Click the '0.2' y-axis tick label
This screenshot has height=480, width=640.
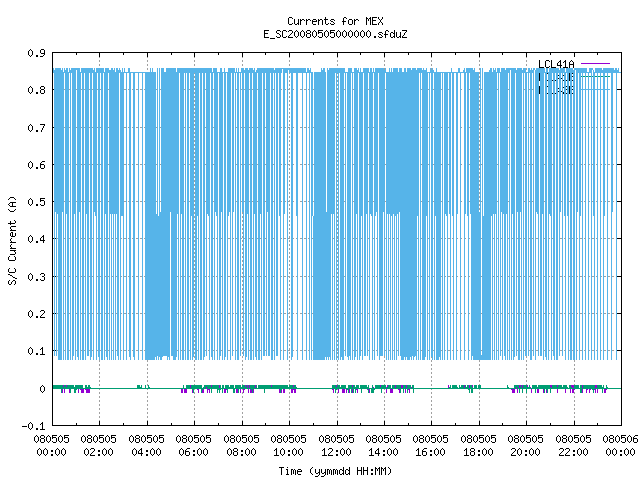(36, 314)
